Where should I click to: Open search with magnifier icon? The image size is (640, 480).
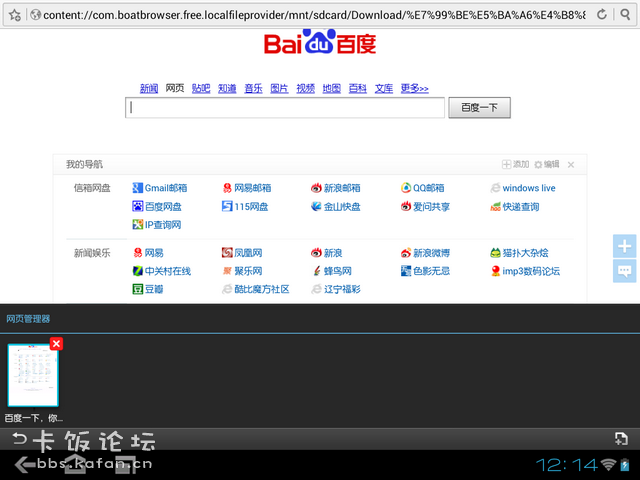[x=625, y=15]
